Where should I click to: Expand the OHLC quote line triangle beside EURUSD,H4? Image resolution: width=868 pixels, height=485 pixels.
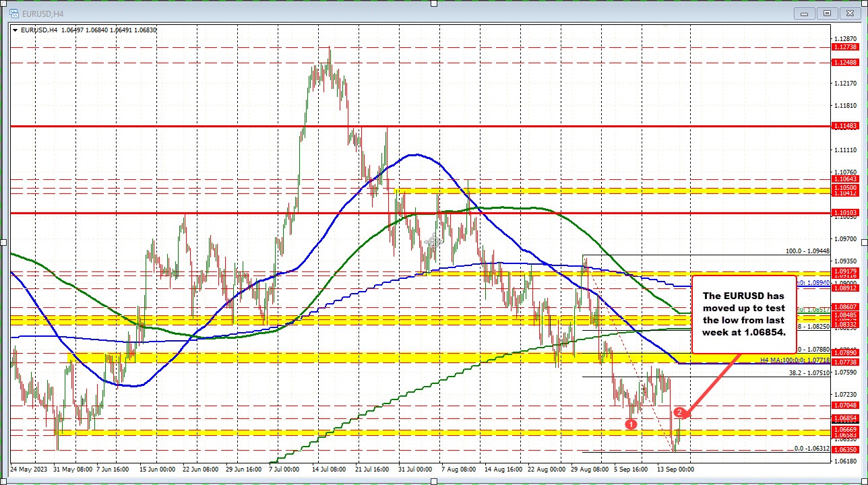tap(15, 30)
